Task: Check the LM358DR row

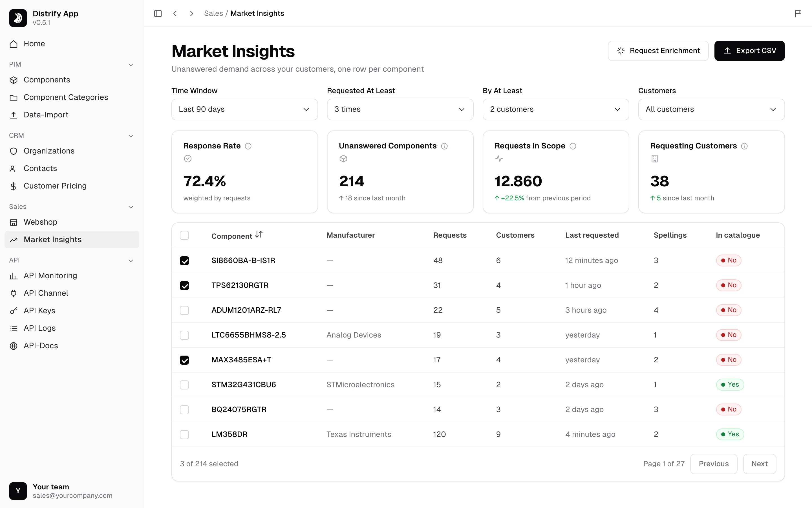Action: [184, 435]
